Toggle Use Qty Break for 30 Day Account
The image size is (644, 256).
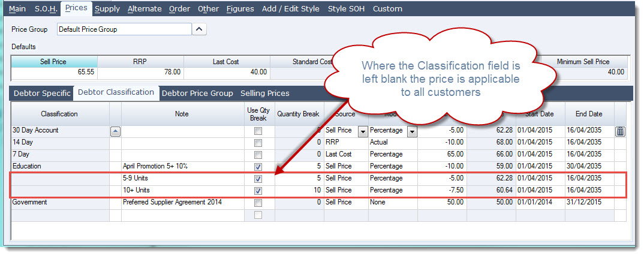(258, 131)
